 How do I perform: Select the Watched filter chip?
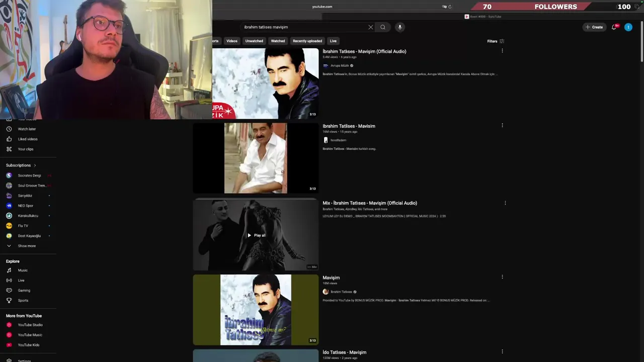pos(278,41)
